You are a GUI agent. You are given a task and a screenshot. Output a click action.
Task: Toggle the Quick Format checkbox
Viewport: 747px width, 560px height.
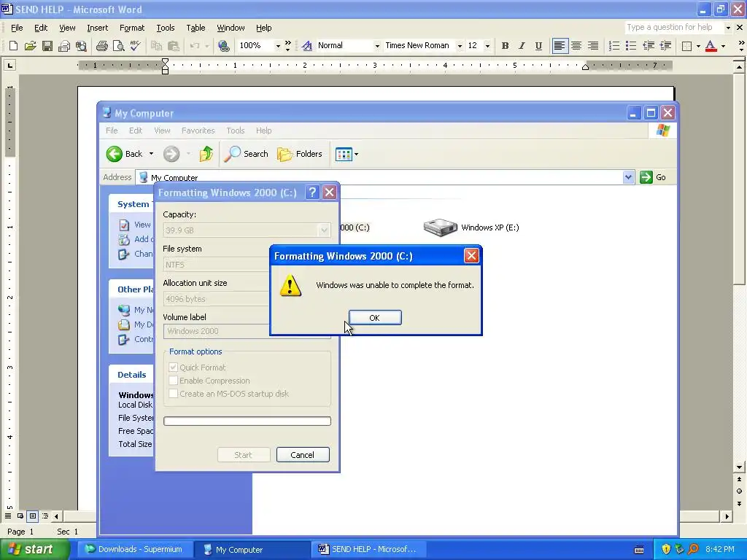pos(174,367)
